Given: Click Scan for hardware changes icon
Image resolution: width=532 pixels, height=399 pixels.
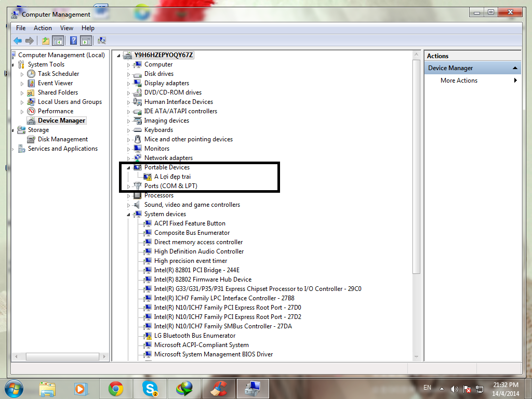Looking at the screenshot, I should coord(102,41).
